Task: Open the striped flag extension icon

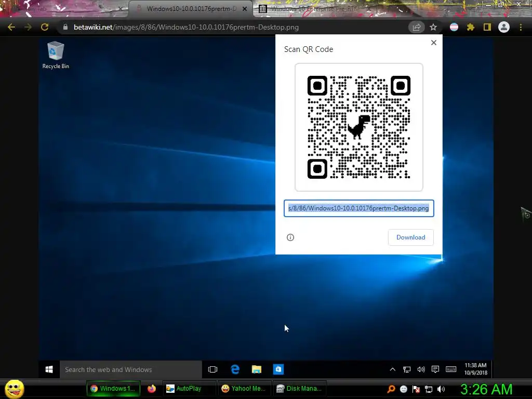Action: coord(454,27)
